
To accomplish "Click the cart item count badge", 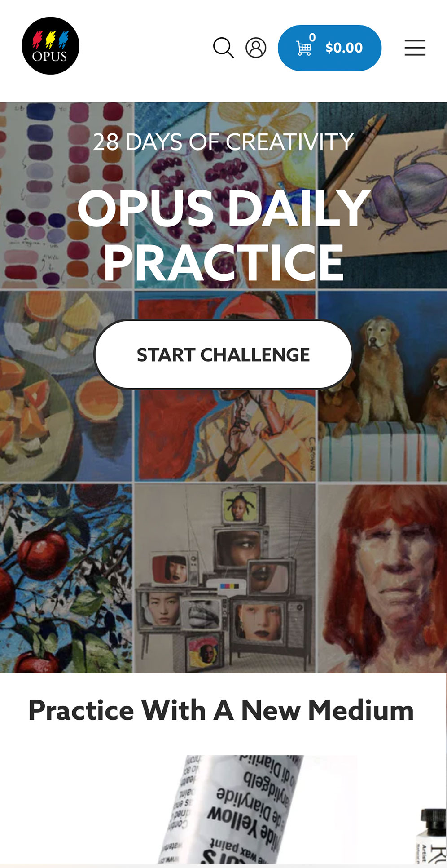I will pos(312,38).
